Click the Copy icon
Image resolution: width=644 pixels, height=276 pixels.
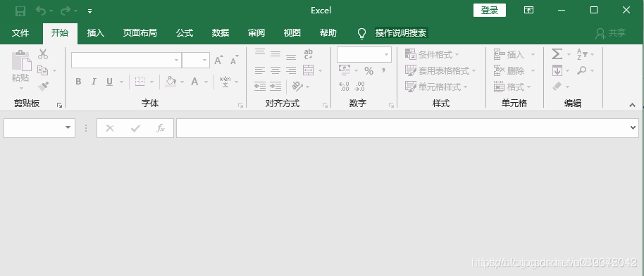[43, 70]
